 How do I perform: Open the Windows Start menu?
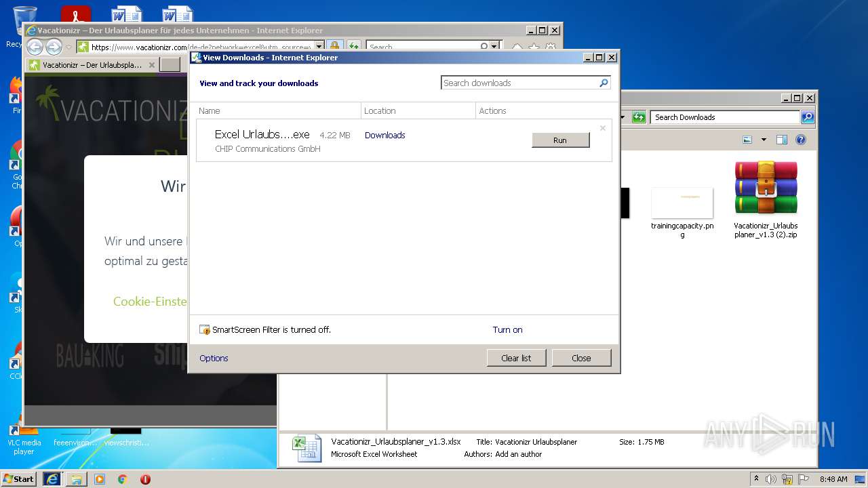[19, 479]
